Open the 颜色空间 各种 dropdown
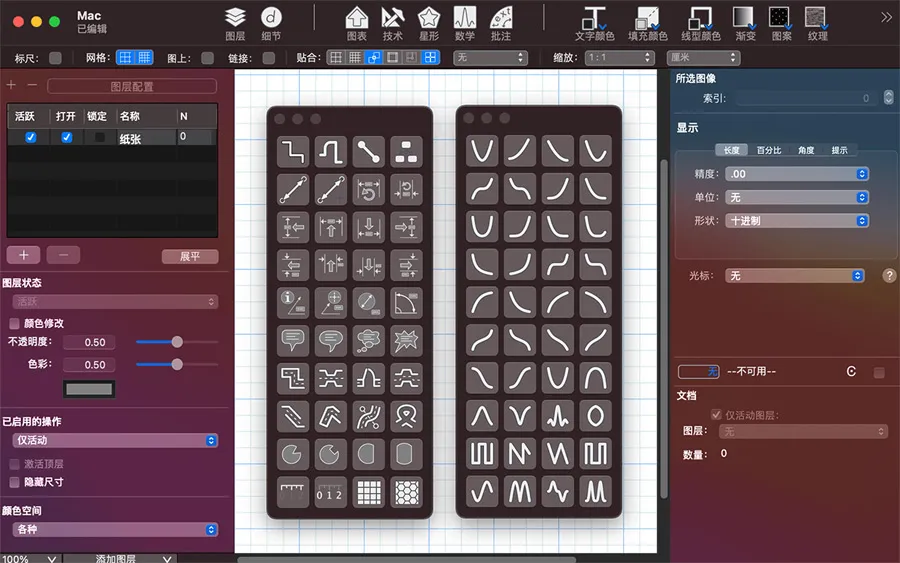This screenshot has width=900, height=563. point(115,529)
